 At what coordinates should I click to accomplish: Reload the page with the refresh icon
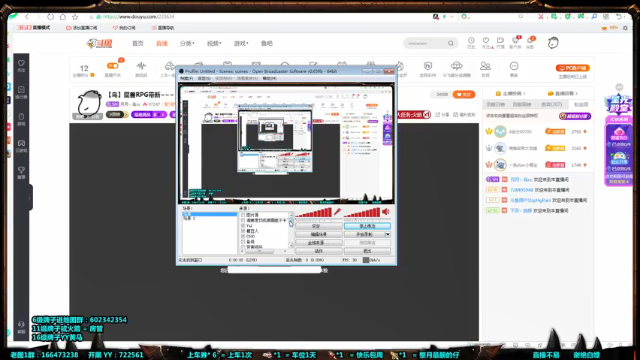point(51,17)
